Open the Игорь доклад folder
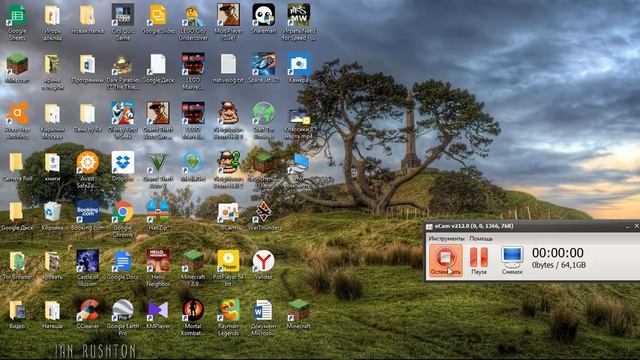Screen dimensions: 640x360 coord(52,22)
